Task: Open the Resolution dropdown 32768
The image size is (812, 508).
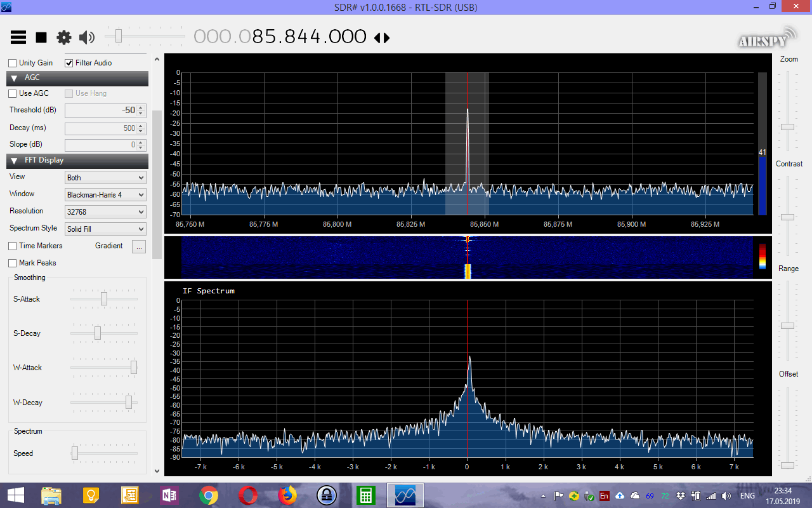Action: [106, 212]
